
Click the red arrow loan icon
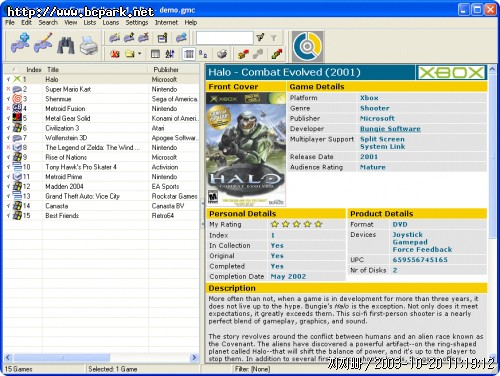tap(243, 54)
